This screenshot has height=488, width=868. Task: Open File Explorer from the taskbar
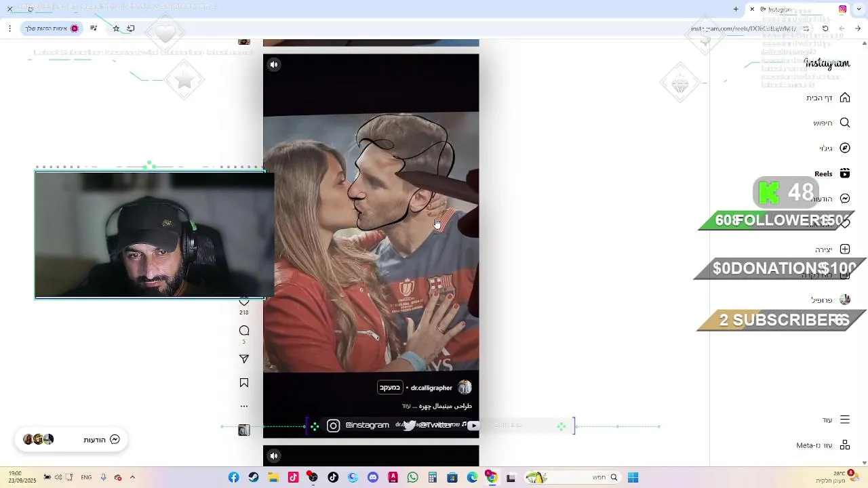click(273, 478)
